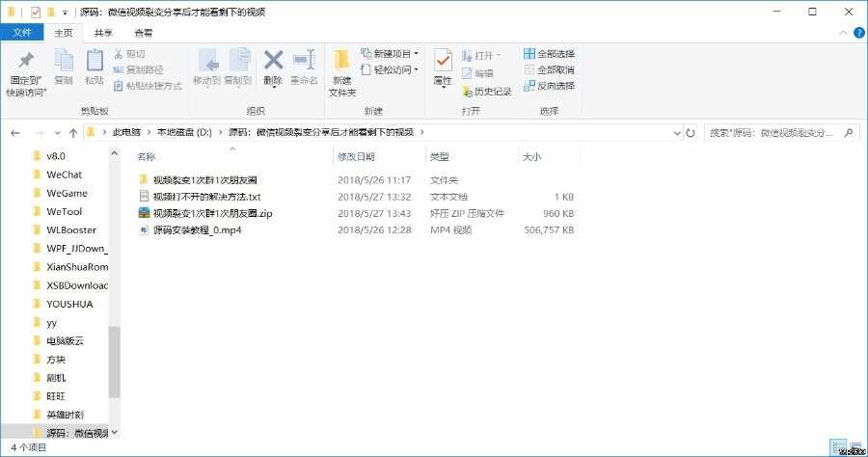Open the 打开 dropdown in ribbon
The height and width of the screenshot is (457, 868).
481,55
